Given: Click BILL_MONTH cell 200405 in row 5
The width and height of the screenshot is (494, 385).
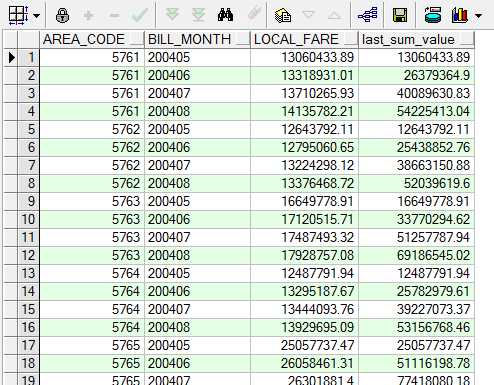Looking at the screenshot, I should coord(197,129).
